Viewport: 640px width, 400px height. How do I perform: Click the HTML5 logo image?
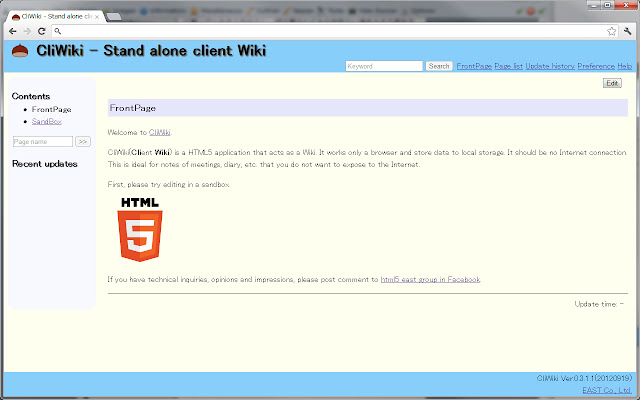140,229
